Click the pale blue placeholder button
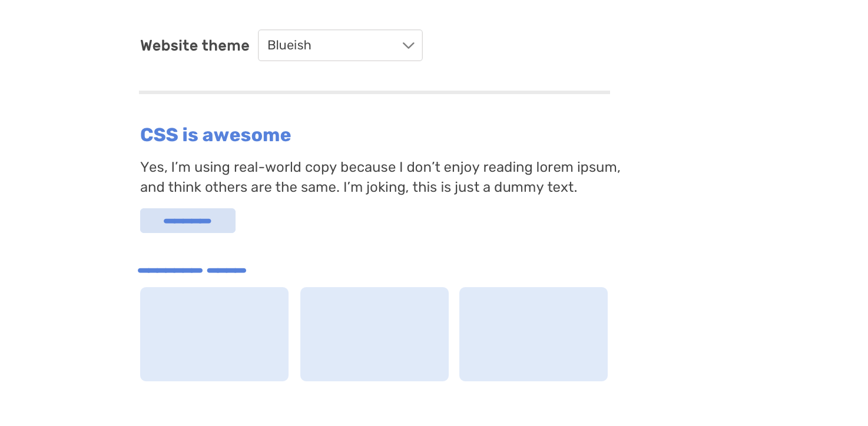Screen dimensions: 868x426 point(188,221)
